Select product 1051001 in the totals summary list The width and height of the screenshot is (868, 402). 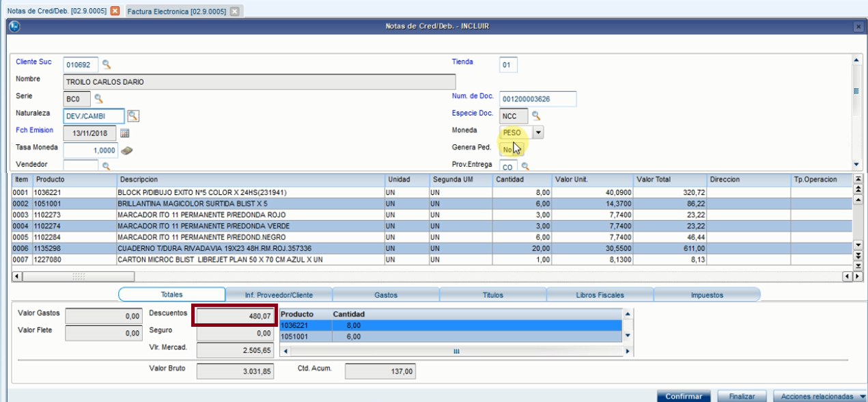(451, 336)
